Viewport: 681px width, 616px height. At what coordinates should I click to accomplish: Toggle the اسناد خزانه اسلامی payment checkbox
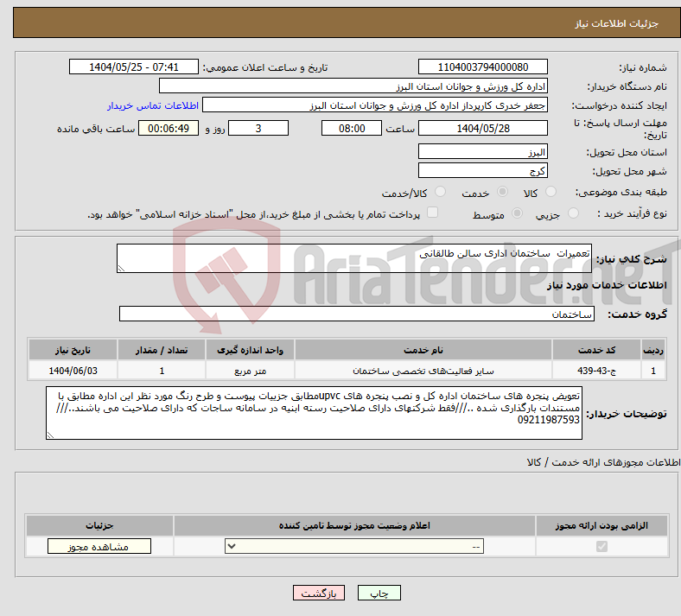click(x=433, y=213)
